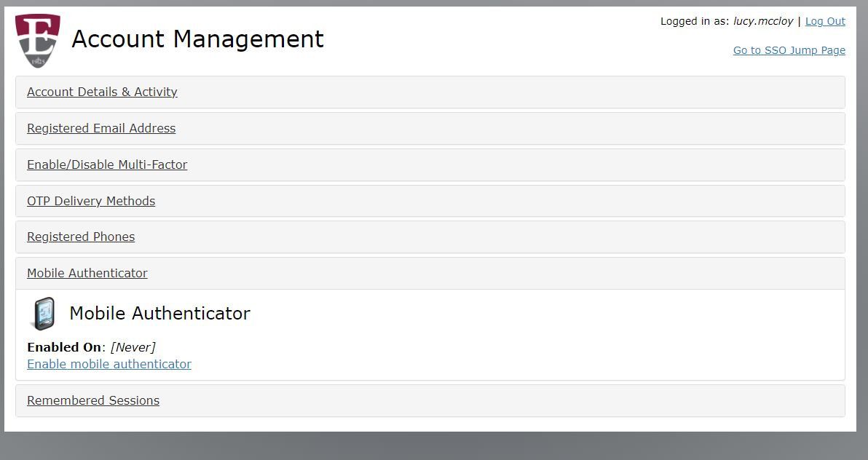868x460 pixels.
Task: Click the [Never] status value
Action: 133,347
